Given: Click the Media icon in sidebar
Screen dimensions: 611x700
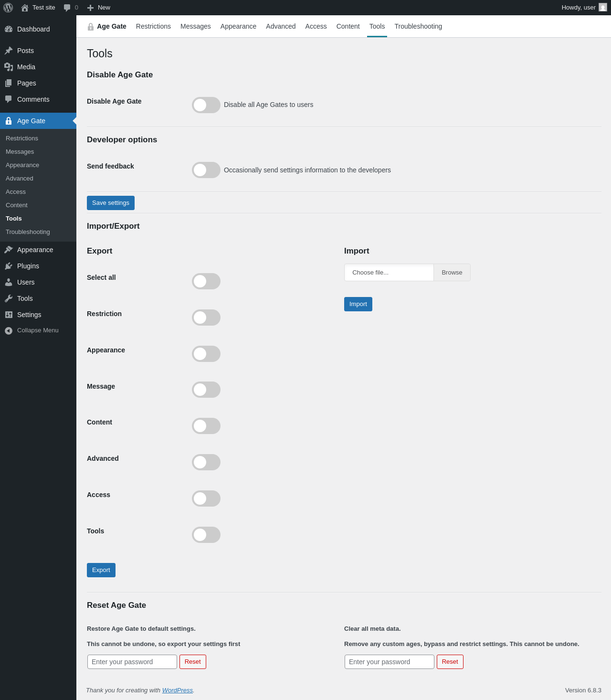Looking at the screenshot, I should click(x=9, y=67).
